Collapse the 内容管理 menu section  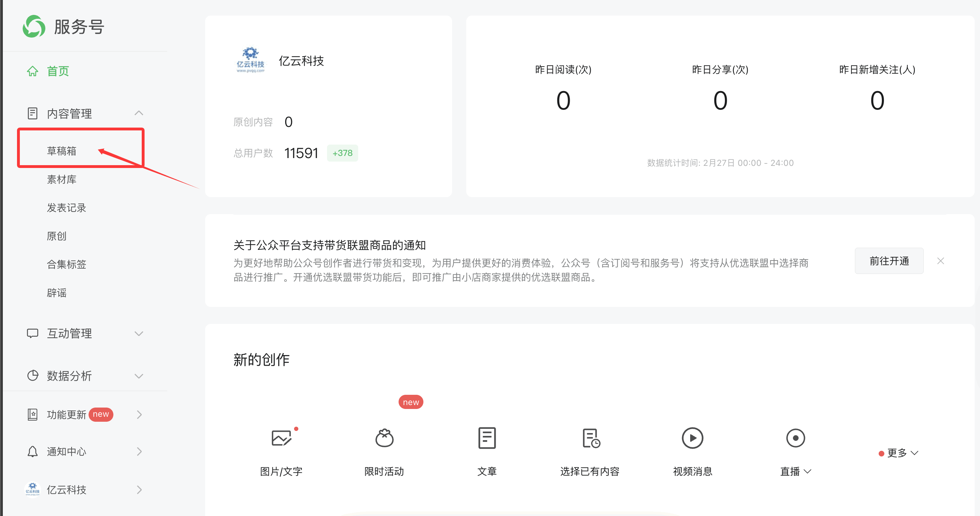(x=139, y=113)
